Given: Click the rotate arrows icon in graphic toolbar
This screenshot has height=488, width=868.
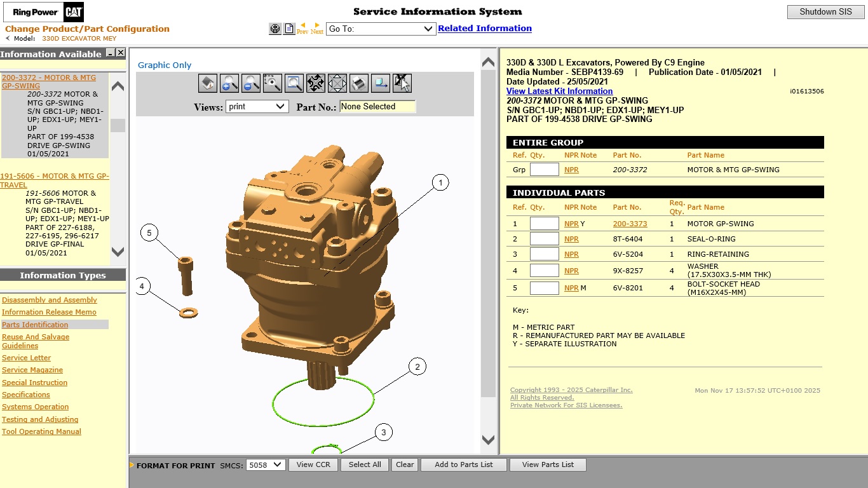Looking at the screenshot, I should tap(316, 83).
